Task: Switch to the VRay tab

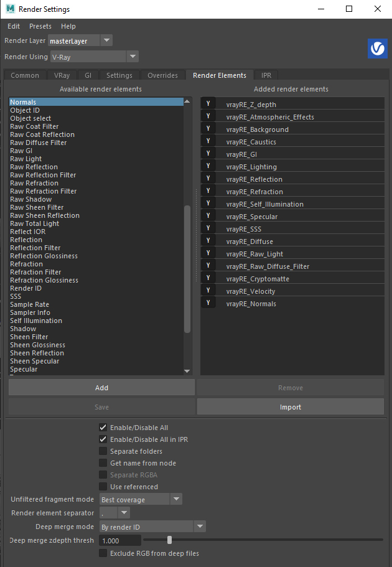Action: pyautogui.click(x=62, y=75)
